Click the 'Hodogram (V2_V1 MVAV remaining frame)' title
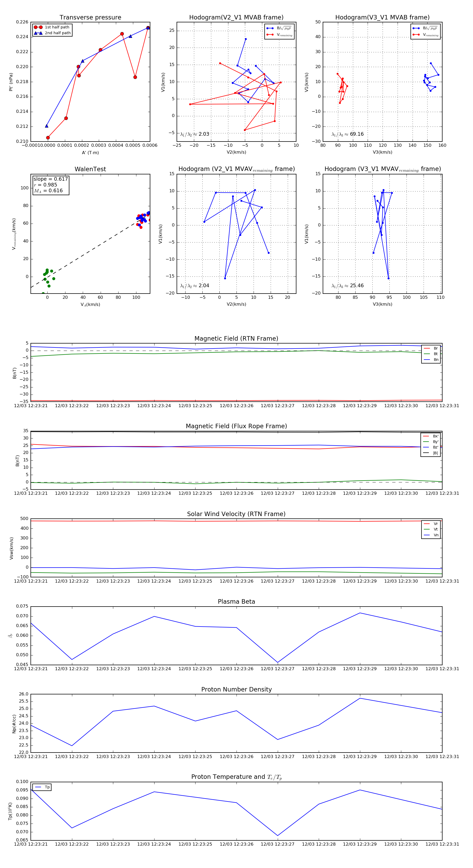The image size is (473, 868). (236, 169)
